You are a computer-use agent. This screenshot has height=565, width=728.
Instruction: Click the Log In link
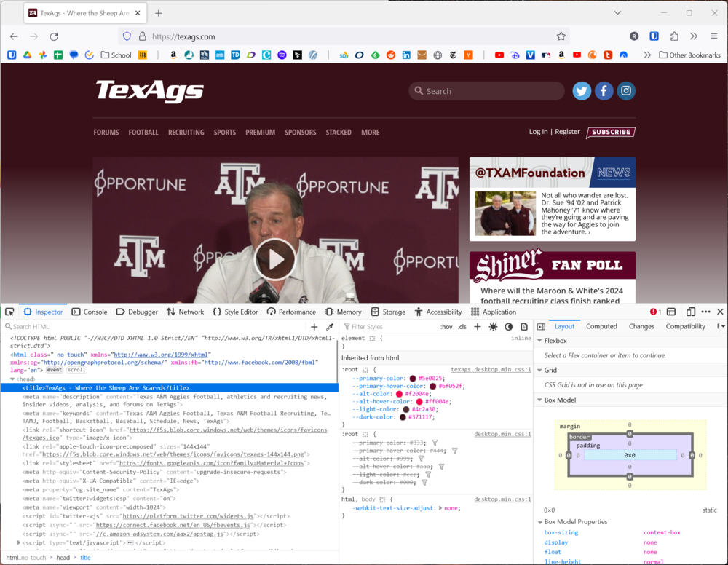point(538,132)
